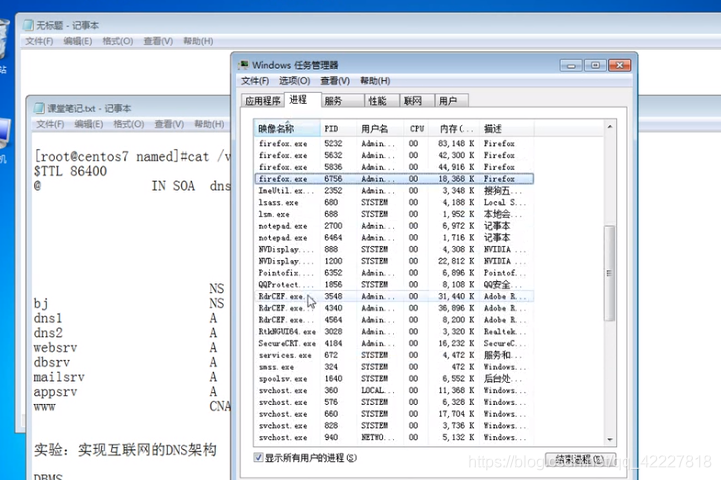
Task: Switch to the 服务 tab
Action: pos(342,101)
